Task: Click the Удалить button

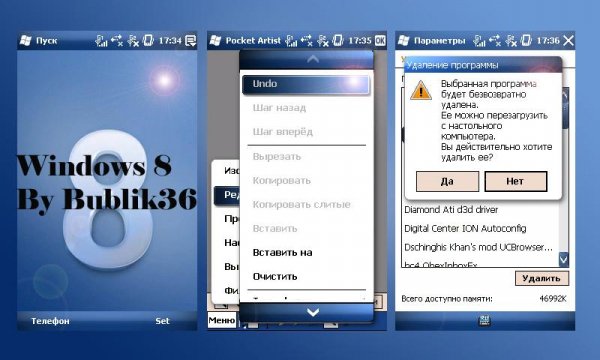Action: pyautogui.click(x=541, y=279)
